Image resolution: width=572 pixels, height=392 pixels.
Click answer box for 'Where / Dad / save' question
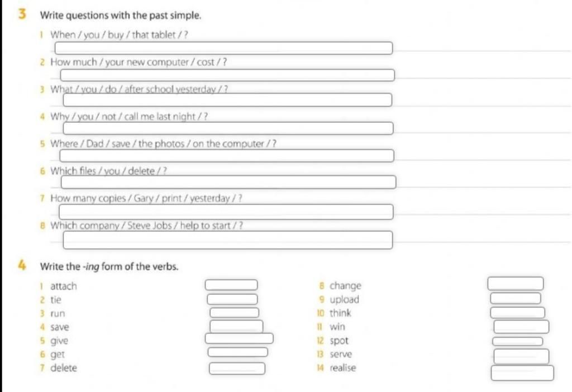click(227, 156)
